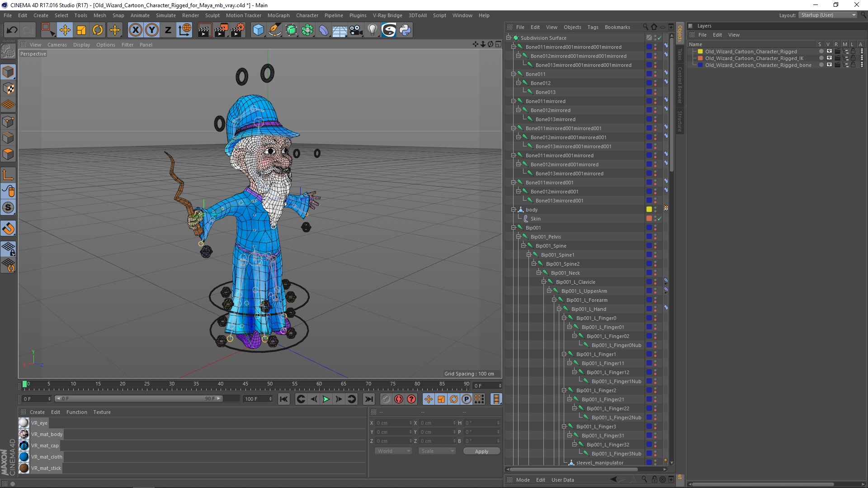
Task: Collapse the Bip001_Spine tree node
Action: coord(524,246)
